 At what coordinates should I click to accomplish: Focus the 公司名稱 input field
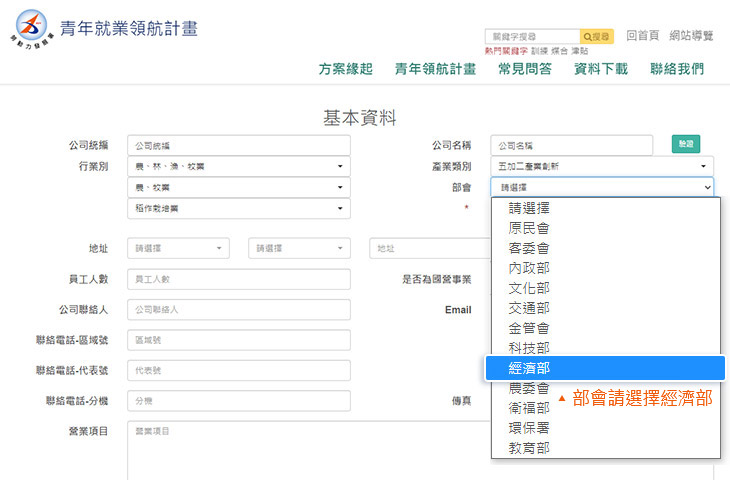(x=571, y=145)
